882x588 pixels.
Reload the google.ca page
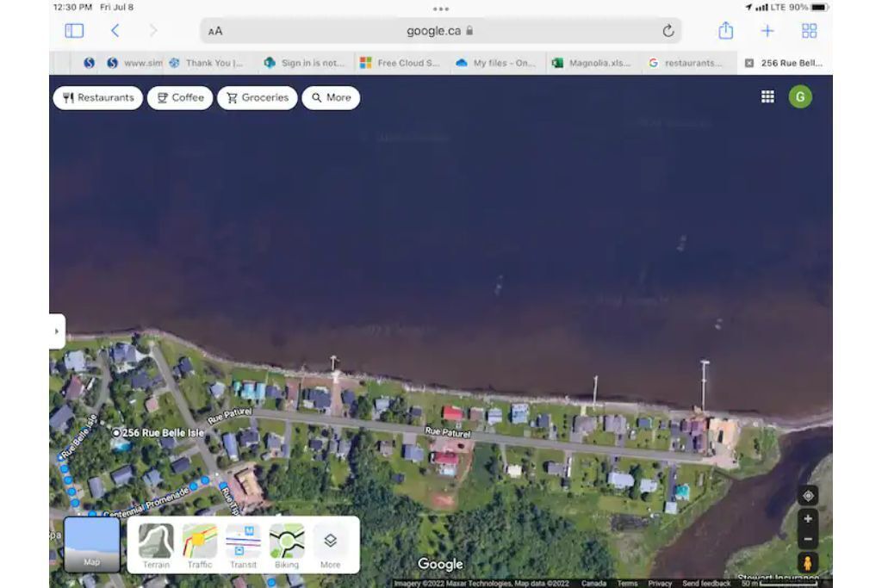click(x=668, y=31)
